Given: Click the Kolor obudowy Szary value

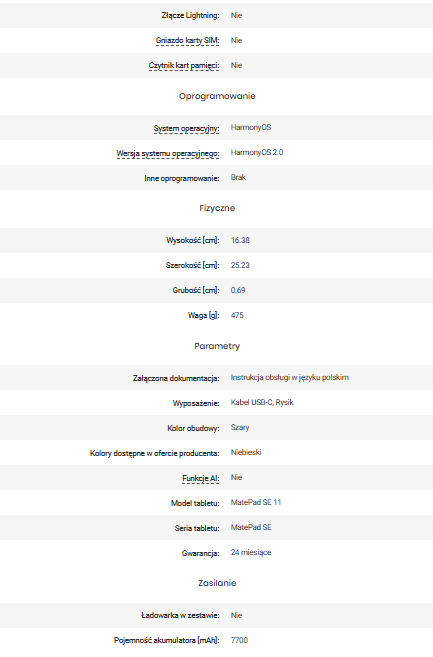Looking at the screenshot, I should pyautogui.click(x=240, y=427).
